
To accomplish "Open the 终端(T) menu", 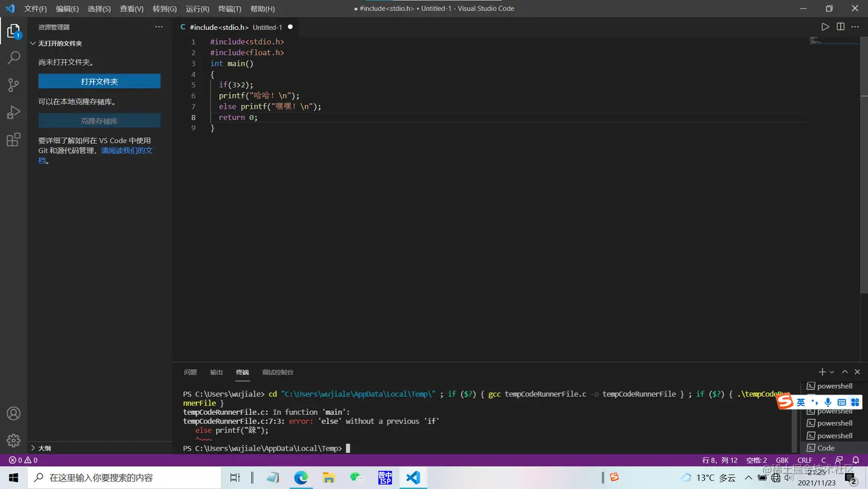I will (x=230, y=9).
